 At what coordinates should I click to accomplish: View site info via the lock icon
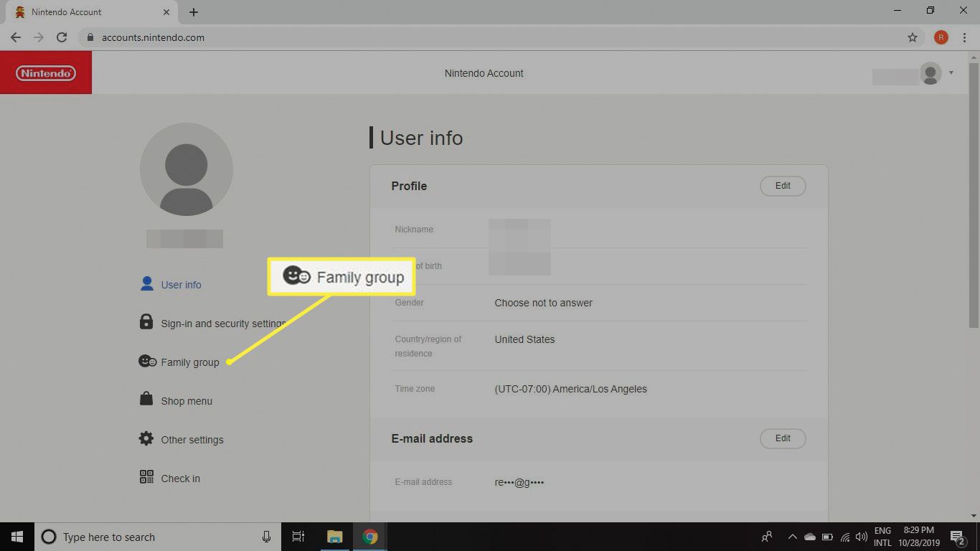[90, 37]
